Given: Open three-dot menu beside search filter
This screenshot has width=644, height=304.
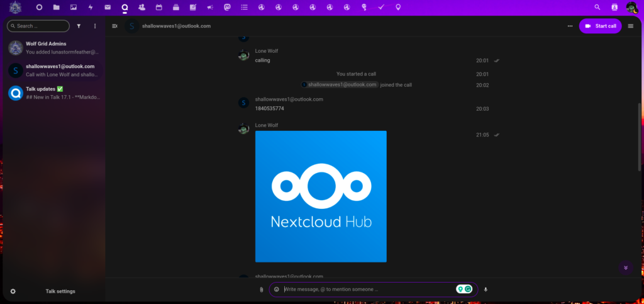Looking at the screenshot, I should click(x=95, y=26).
